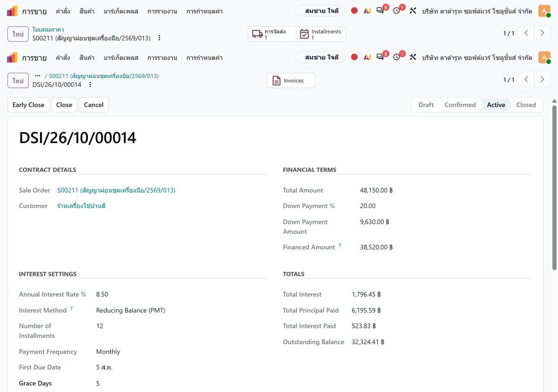Click the AI assistant icon in the topmost navbar
The width and height of the screenshot is (558, 392).
[x=367, y=11]
